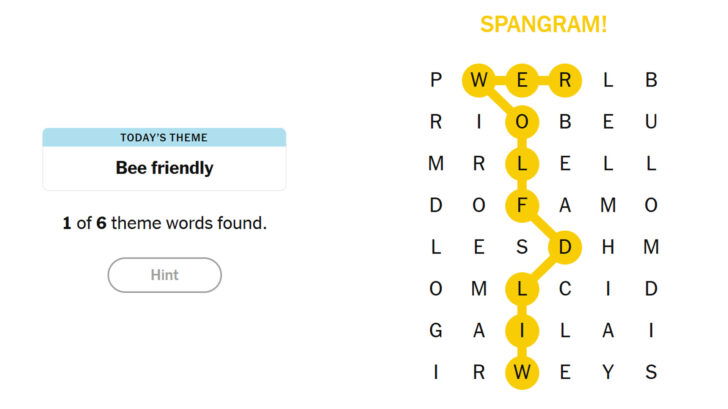Viewport: 728px width, 409px height.
Task: Select the letter P in top-left corner
Action: point(436,80)
